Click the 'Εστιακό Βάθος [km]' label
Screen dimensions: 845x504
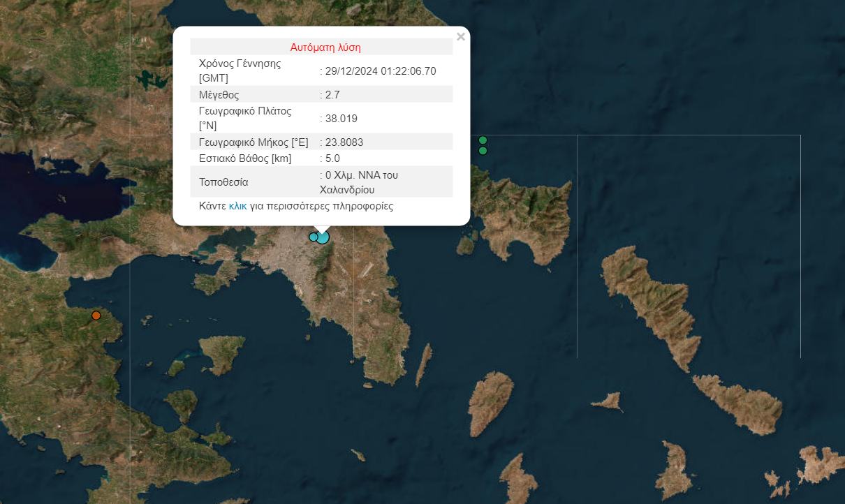pyautogui.click(x=245, y=158)
